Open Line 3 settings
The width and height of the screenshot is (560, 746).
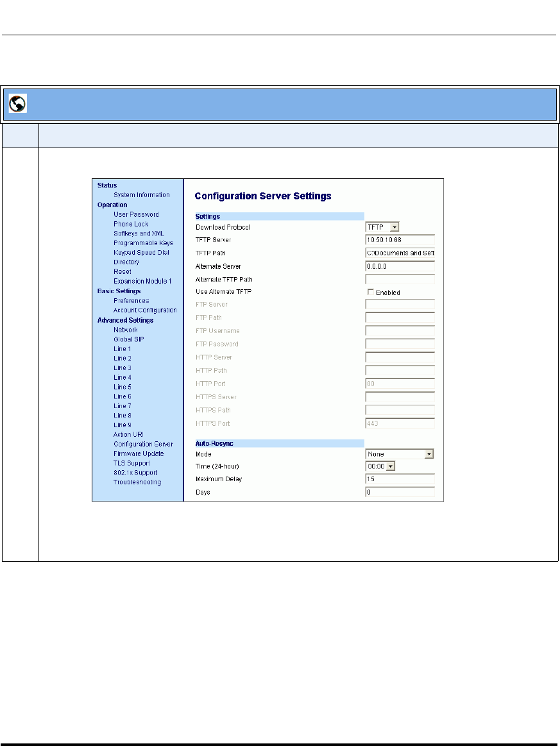point(123,368)
